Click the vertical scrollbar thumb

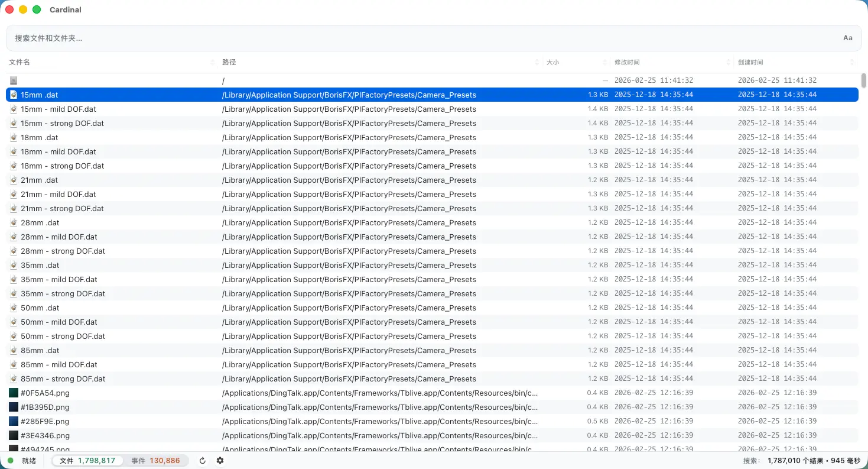[x=863, y=80]
